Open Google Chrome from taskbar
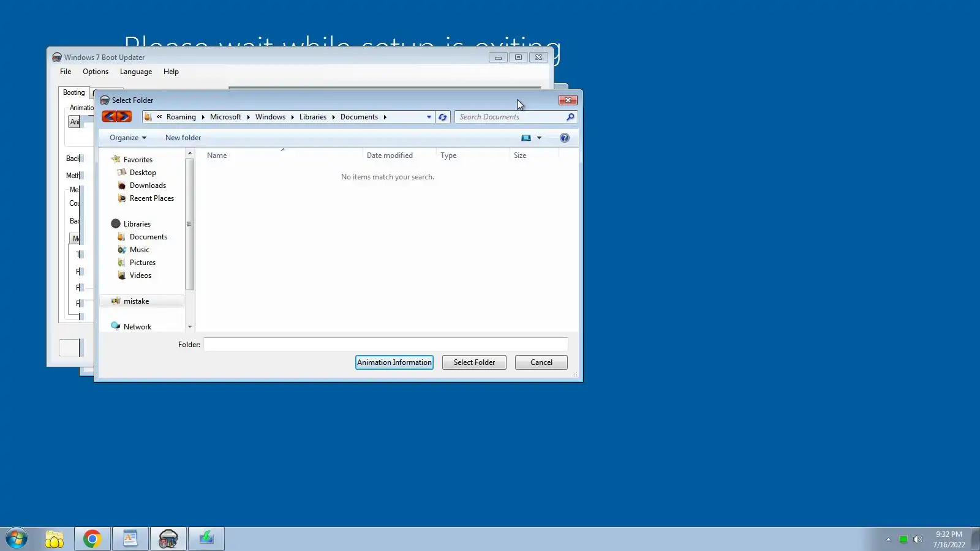The width and height of the screenshot is (980, 551). (92, 539)
